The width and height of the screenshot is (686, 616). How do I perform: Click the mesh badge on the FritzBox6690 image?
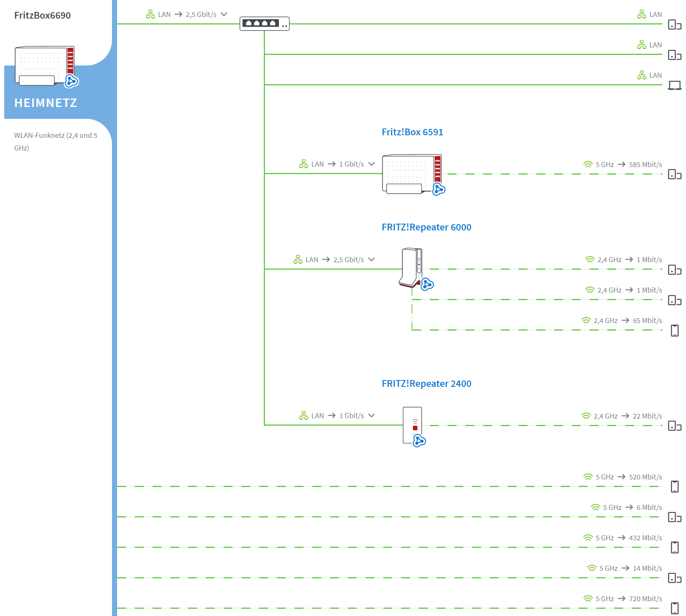pos(71,81)
